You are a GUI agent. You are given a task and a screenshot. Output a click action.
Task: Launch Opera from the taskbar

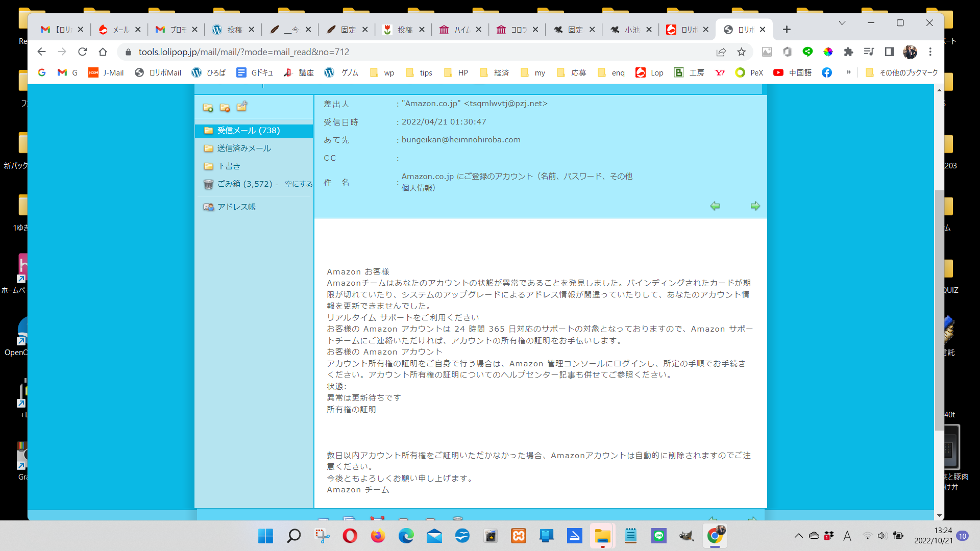350,536
